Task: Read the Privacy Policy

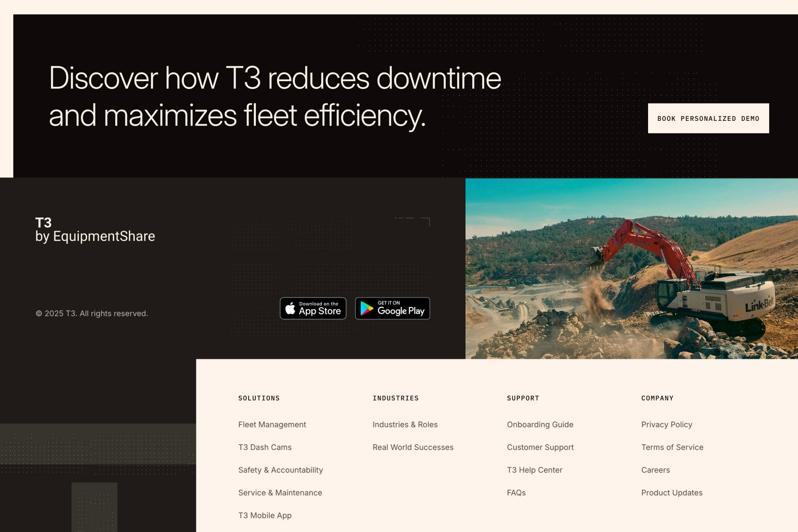Action: pos(667,425)
